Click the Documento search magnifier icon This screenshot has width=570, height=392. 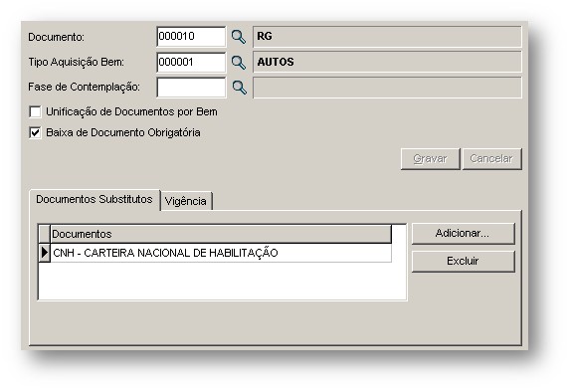tap(239, 37)
